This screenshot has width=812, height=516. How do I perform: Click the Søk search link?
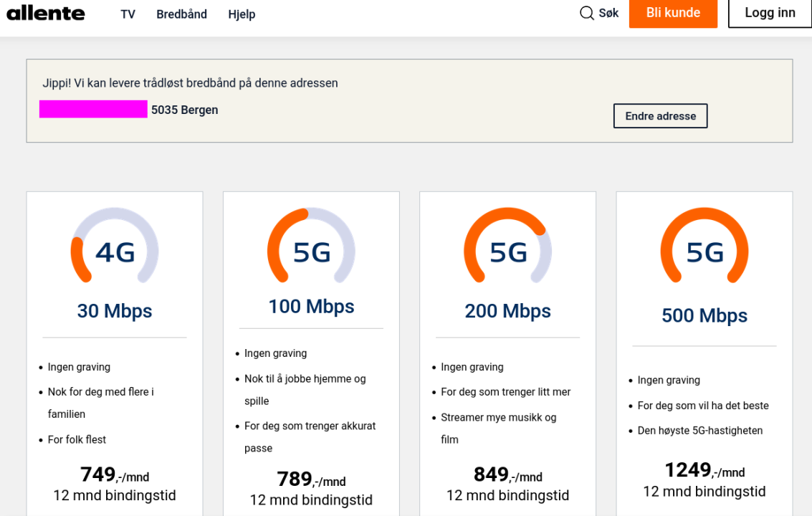coord(608,13)
